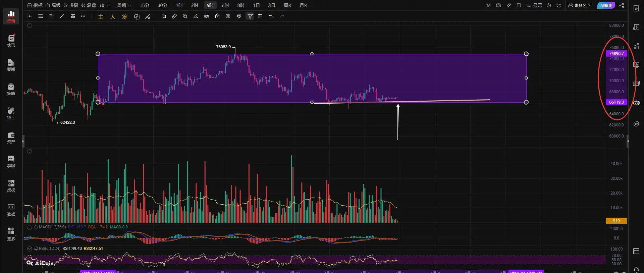Image resolution: width=644 pixels, height=273 pixels.
Task: Open the 资产 assets section
Action: click(x=11, y=137)
